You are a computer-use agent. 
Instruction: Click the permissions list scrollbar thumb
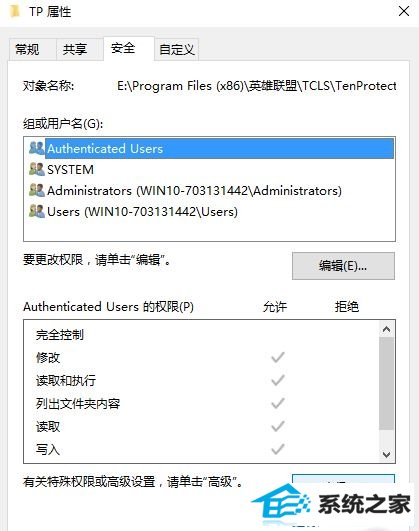point(386,383)
